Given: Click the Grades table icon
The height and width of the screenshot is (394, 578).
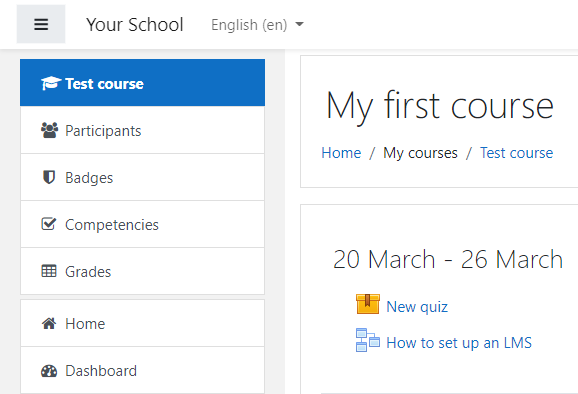Looking at the screenshot, I should (49, 271).
